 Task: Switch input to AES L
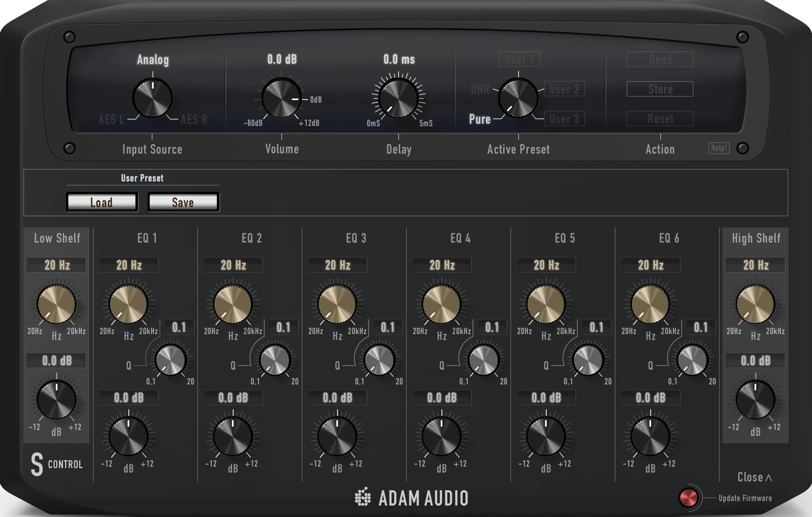[x=111, y=119]
